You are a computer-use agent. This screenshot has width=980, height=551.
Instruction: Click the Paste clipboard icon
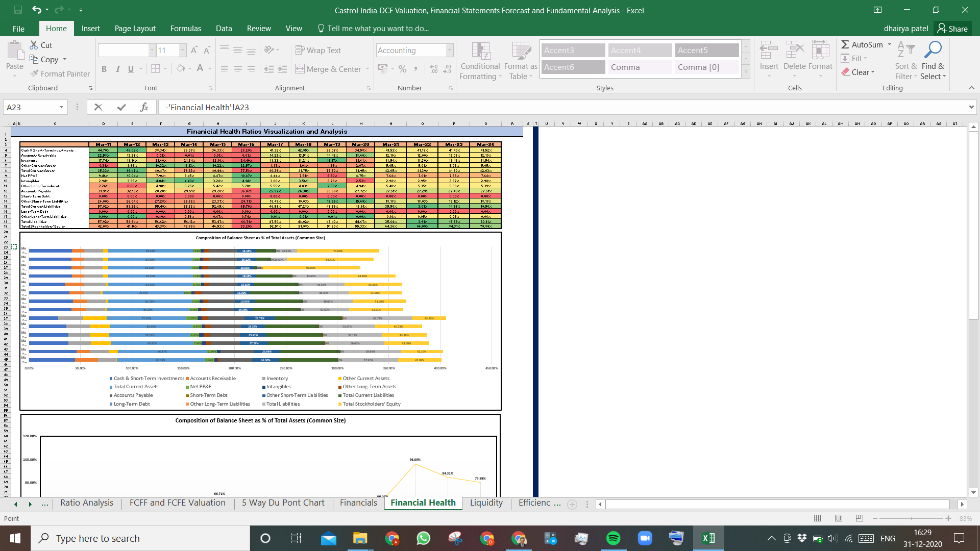pos(15,51)
